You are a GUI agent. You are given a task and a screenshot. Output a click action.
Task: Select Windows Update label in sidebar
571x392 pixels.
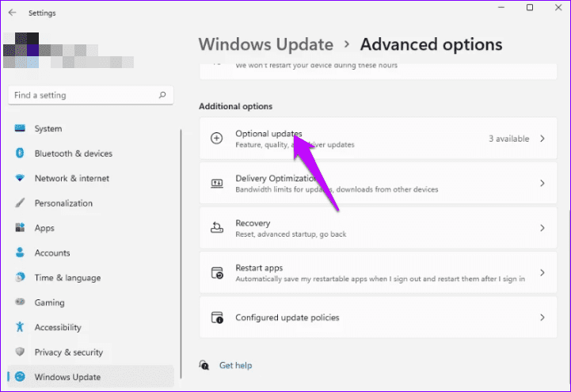click(67, 377)
